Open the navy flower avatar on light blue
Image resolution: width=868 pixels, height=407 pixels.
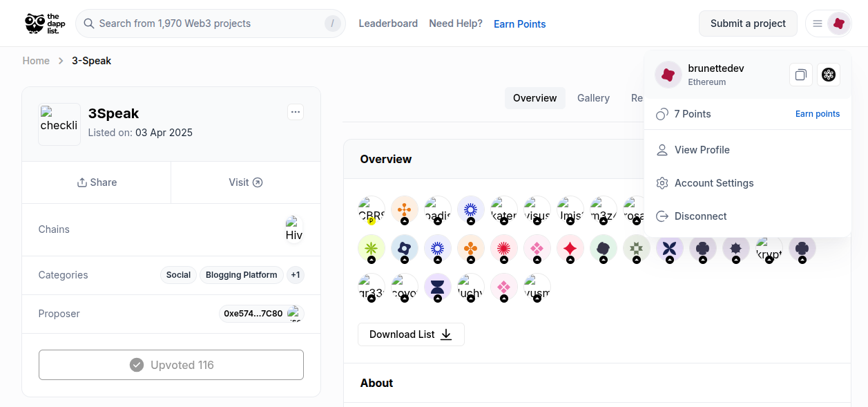pyautogui.click(x=405, y=248)
